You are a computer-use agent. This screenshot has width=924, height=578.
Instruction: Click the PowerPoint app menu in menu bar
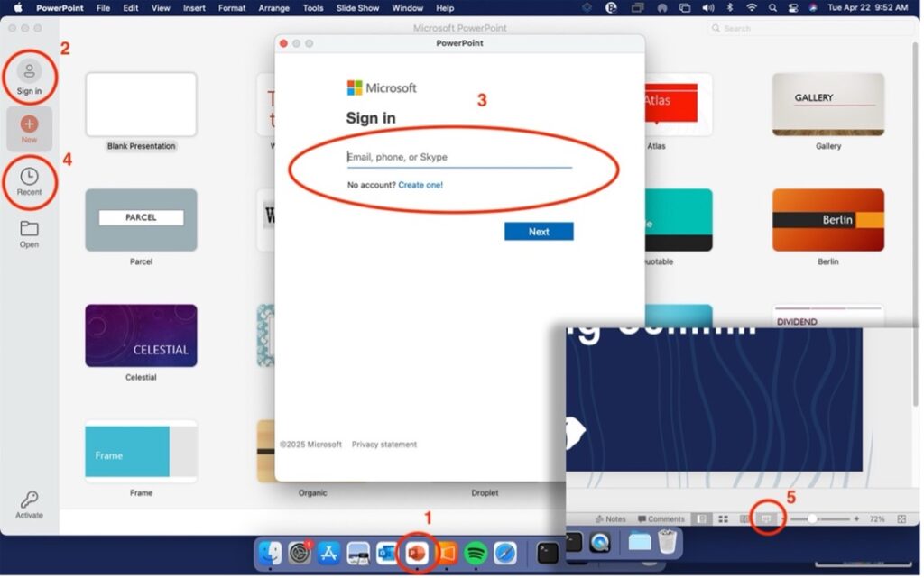point(60,7)
